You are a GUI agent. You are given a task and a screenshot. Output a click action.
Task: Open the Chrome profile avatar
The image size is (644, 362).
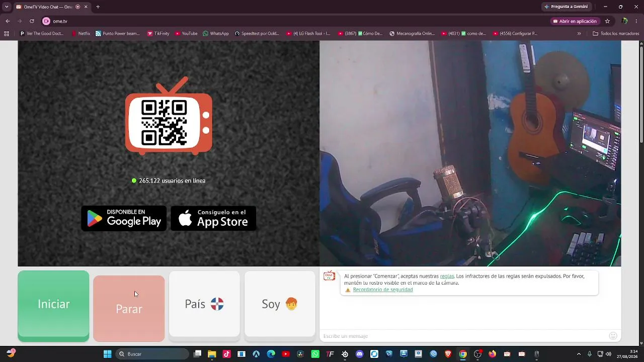pyautogui.click(x=624, y=21)
